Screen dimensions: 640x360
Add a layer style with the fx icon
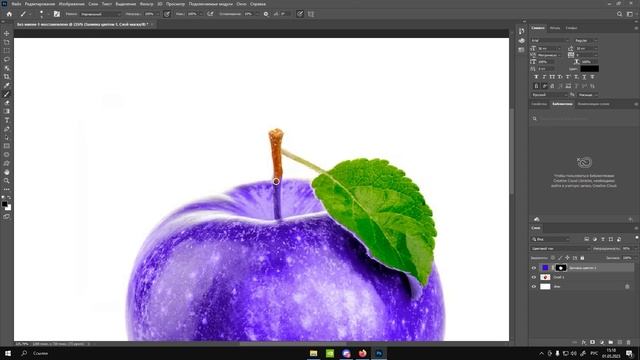[x=584, y=342]
